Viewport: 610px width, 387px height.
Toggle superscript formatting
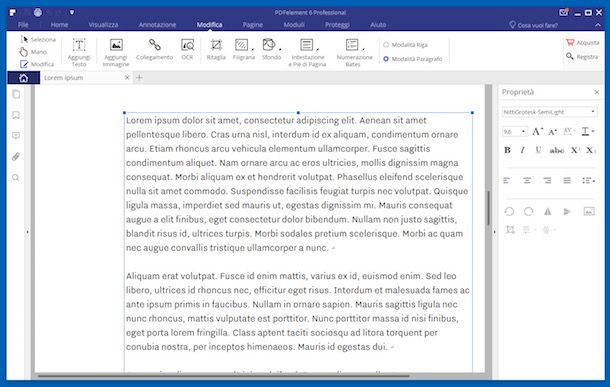click(x=575, y=150)
